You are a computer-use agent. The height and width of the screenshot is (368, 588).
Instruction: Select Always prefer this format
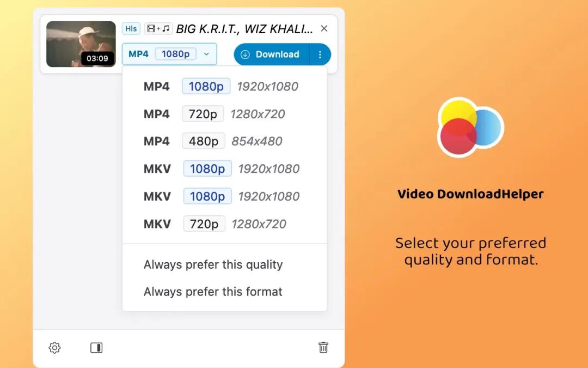coord(212,292)
